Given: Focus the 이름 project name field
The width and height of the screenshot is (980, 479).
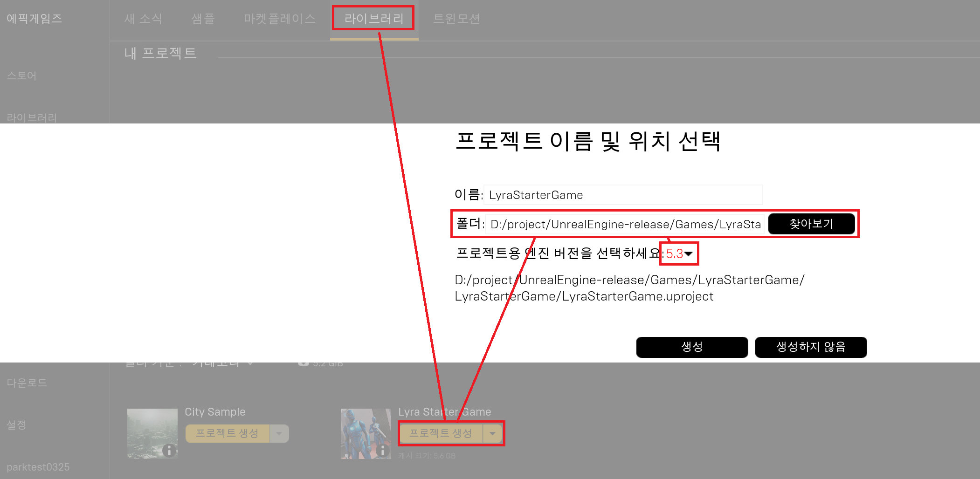Looking at the screenshot, I should point(623,195).
